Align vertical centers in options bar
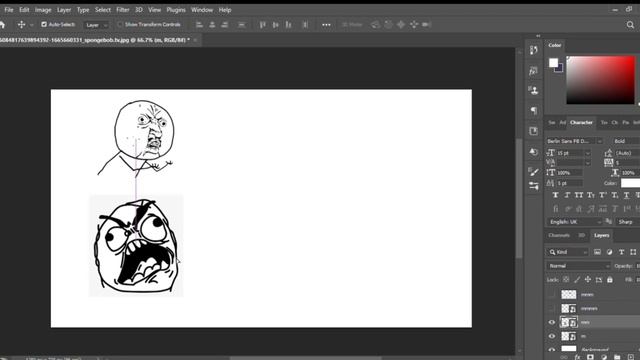This screenshot has height=360, width=640. (276, 25)
